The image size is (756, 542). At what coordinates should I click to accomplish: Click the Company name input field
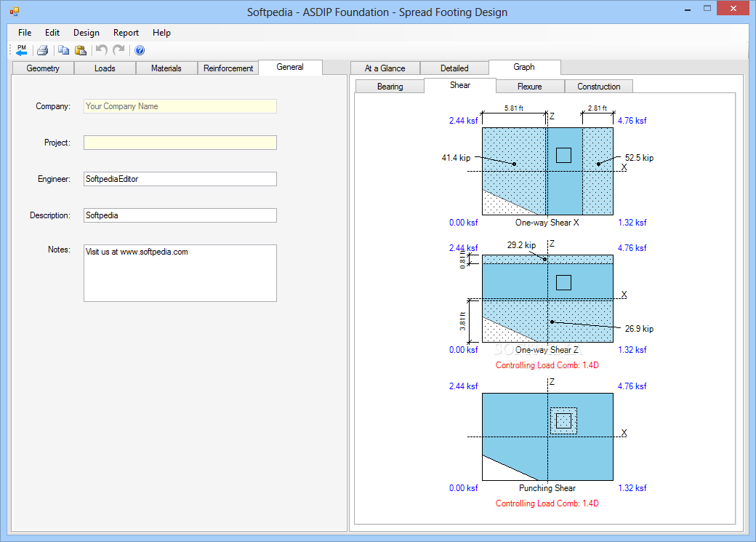[180, 106]
